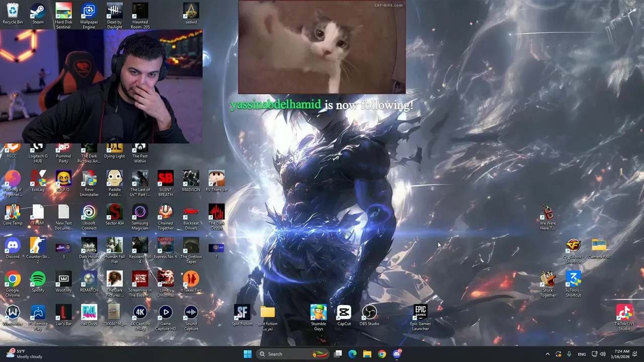Select the Counter-Strike 2 shortcut
The width and height of the screenshot is (644, 362).
pyautogui.click(x=38, y=250)
